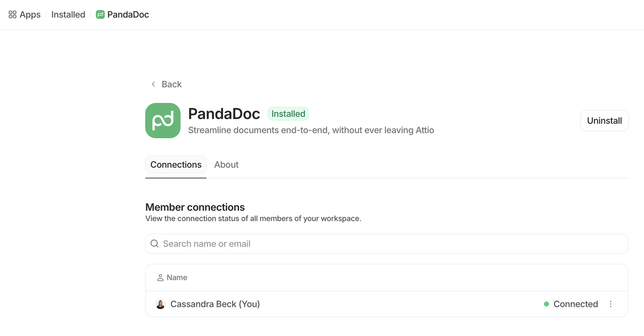The height and width of the screenshot is (336, 644).
Task: Click the green Connected status dot
Action: (546, 304)
